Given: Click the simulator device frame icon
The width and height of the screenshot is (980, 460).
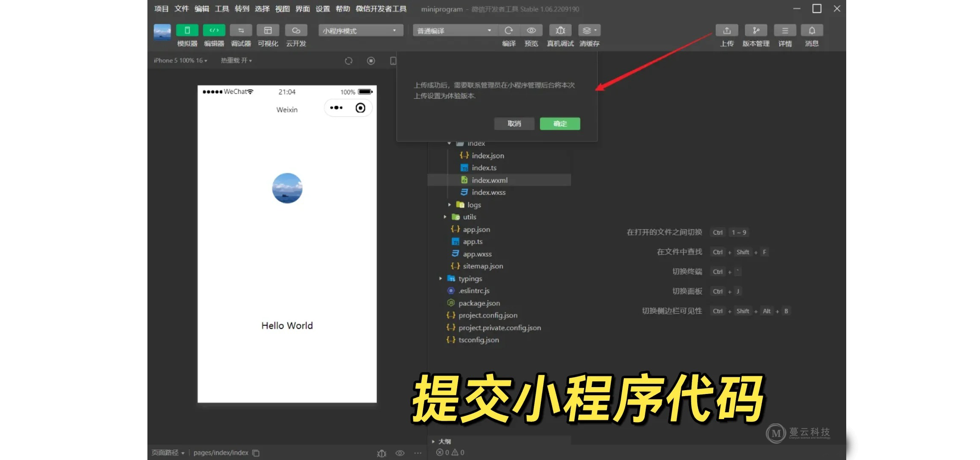Looking at the screenshot, I should click(x=393, y=61).
